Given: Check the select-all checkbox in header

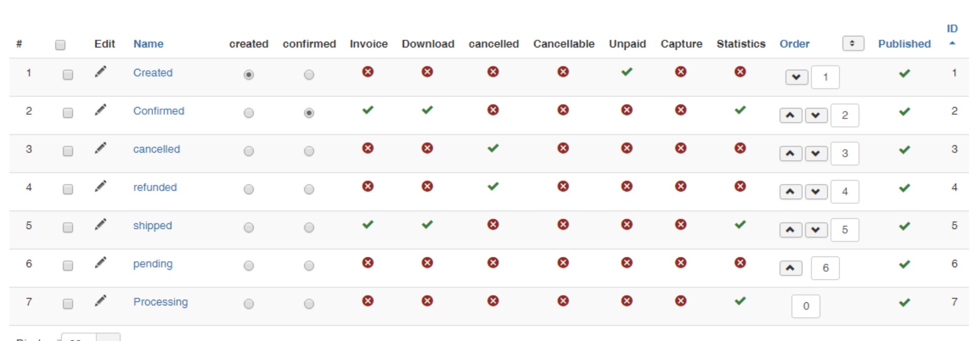Looking at the screenshot, I should coord(60,45).
